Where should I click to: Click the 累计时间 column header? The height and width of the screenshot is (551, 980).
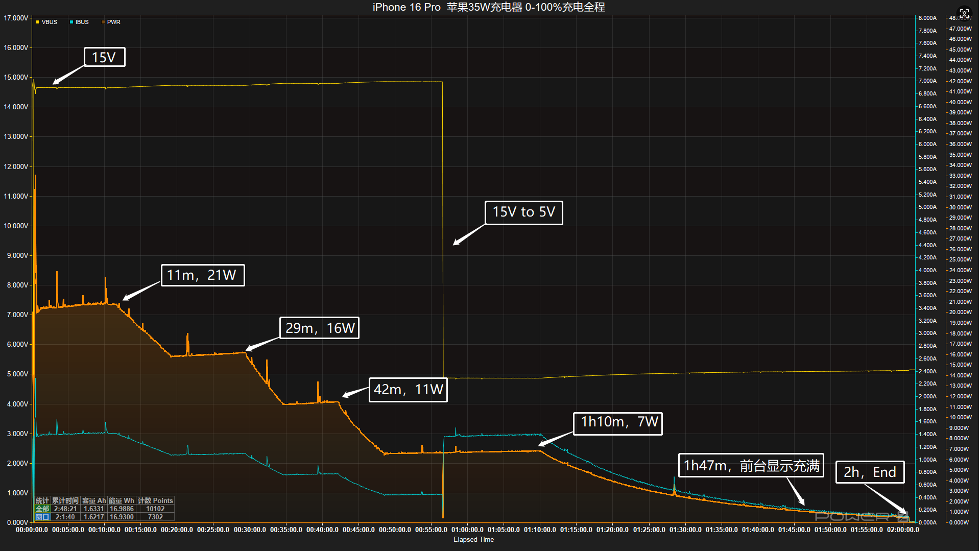click(x=65, y=500)
